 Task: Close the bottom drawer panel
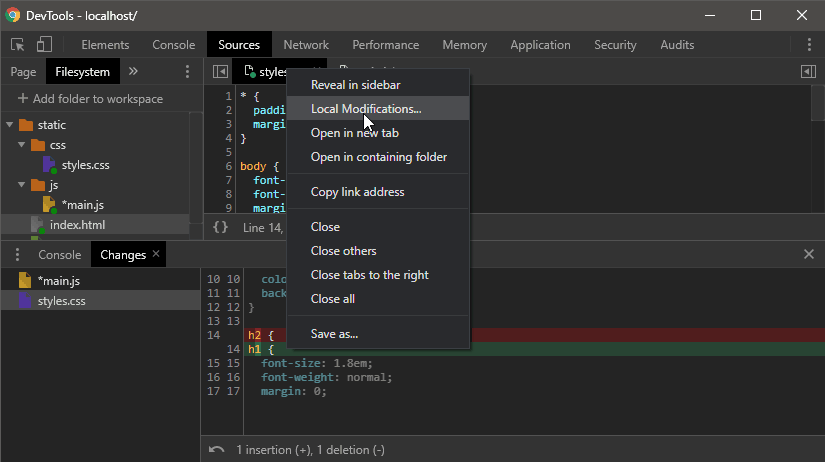[x=808, y=255]
